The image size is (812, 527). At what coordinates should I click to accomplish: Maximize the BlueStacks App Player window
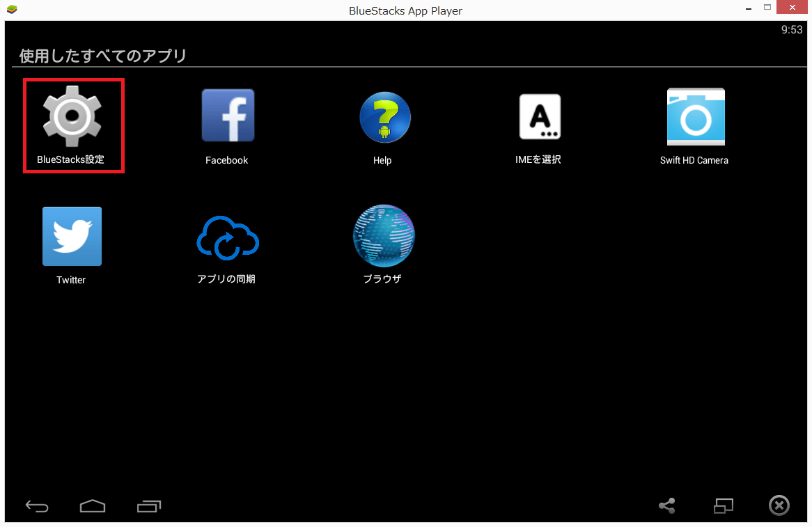point(767,8)
